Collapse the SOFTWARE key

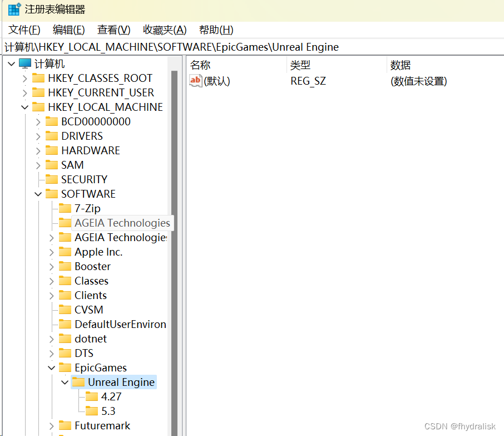(38, 194)
